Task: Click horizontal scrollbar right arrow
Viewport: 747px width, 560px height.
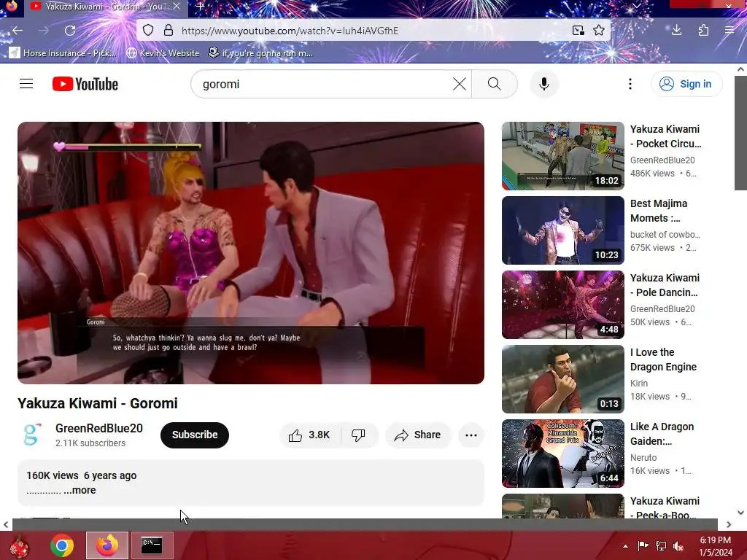Action: [729, 524]
